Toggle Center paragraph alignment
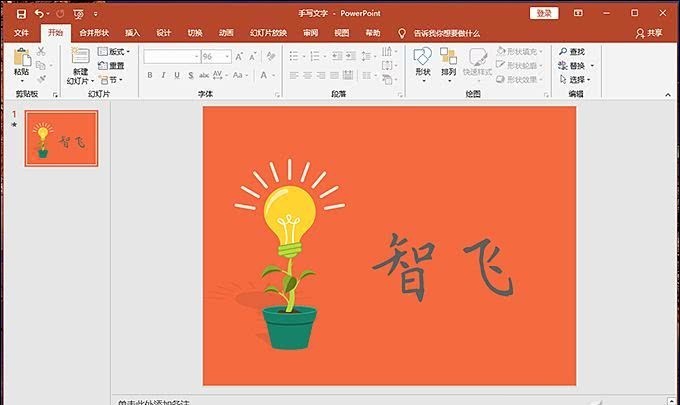The width and height of the screenshot is (680, 405). (x=307, y=75)
